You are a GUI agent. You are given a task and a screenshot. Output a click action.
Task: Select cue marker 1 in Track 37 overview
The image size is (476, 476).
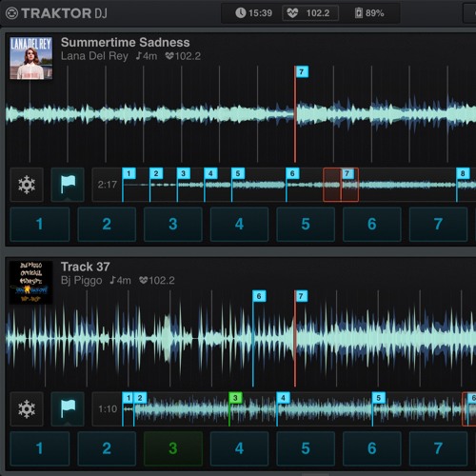pyautogui.click(x=128, y=398)
